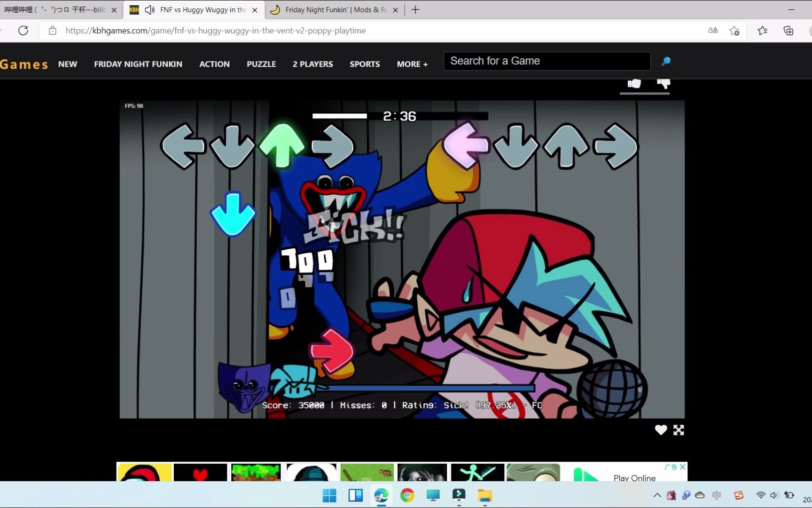
Task: Click the thumbs down dislike icon
Action: [x=664, y=84]
